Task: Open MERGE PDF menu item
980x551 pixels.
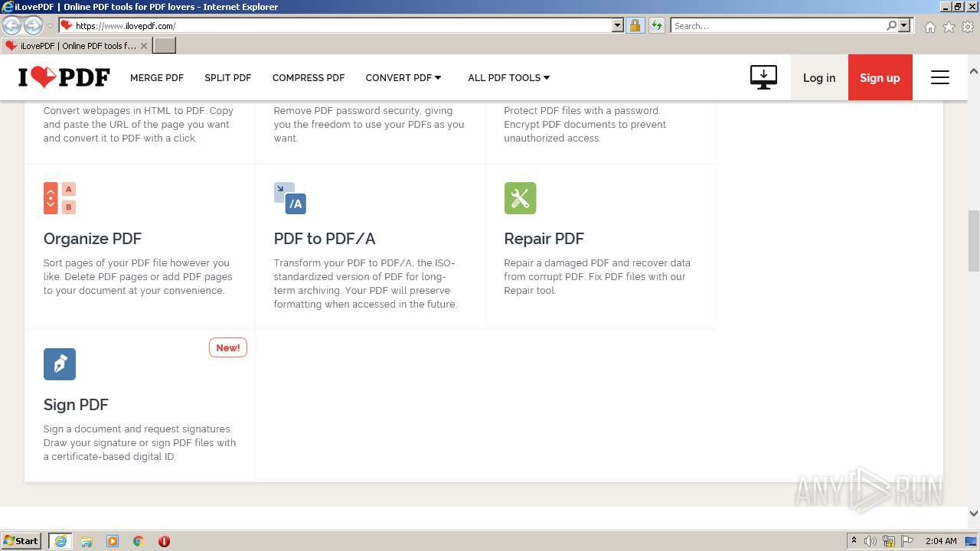Action: 157,77
